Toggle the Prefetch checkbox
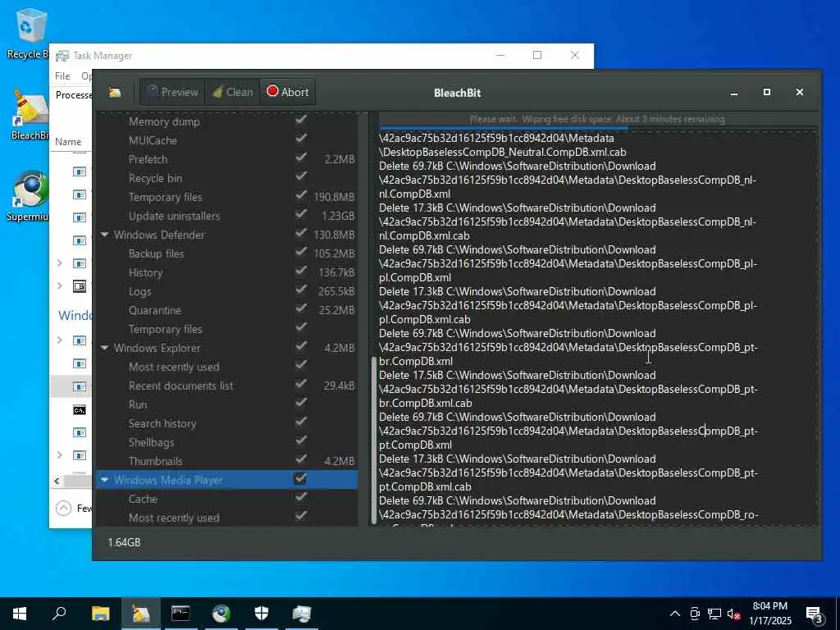 click(301, 157)
